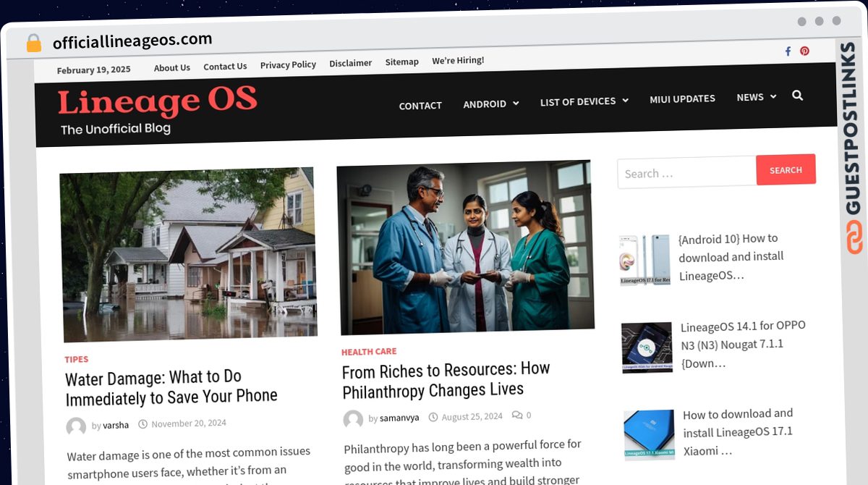Open the doctors article featured image
Image resolution: width=868 pixels, height=485 pixels.
point(465,247)
